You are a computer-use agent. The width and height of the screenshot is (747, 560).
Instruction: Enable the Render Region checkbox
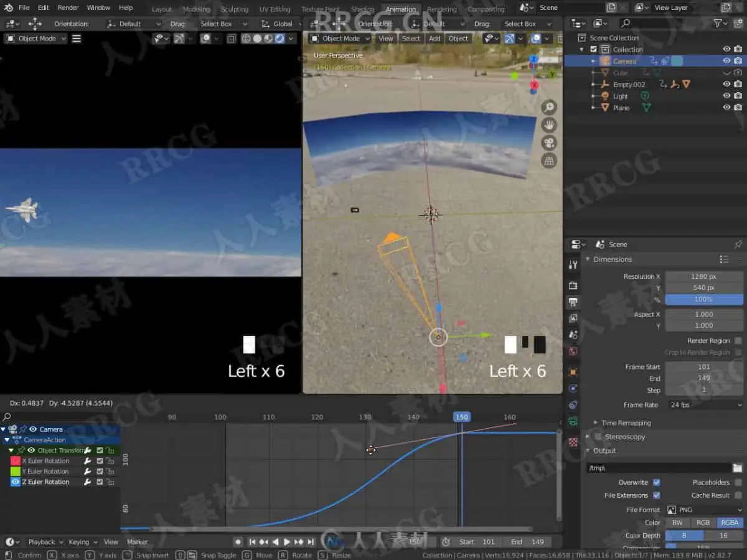click(x=738, y=340)
